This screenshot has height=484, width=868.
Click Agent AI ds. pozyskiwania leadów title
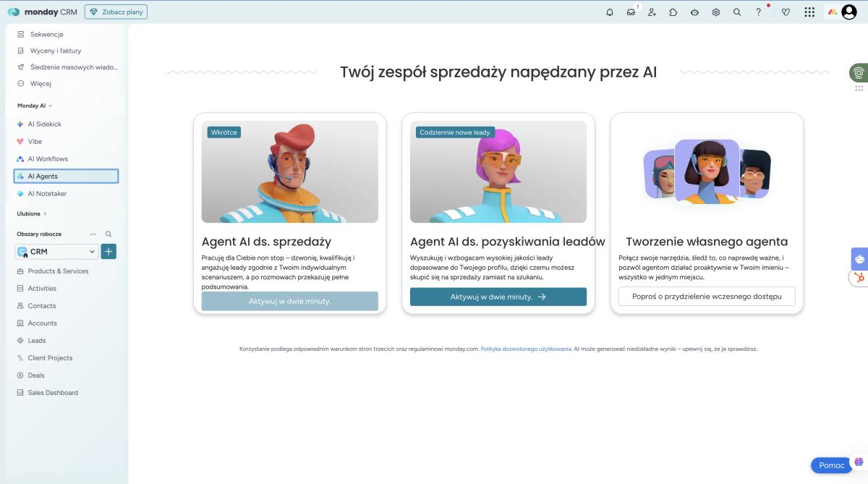point(508,242)
